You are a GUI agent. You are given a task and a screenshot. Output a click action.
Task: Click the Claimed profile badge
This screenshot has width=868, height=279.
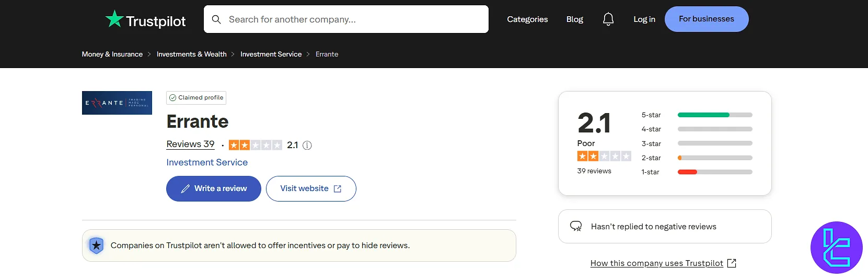196,98
